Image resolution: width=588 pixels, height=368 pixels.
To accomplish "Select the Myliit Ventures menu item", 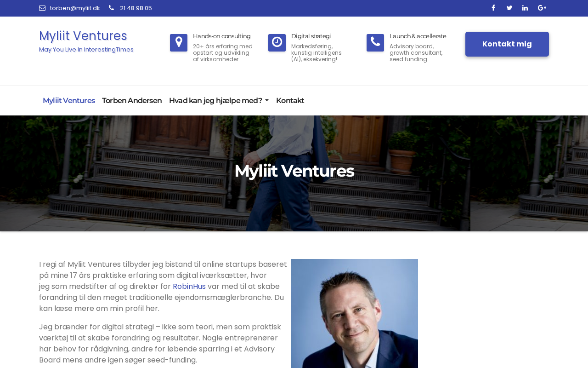I will click(x=69, y=101).
